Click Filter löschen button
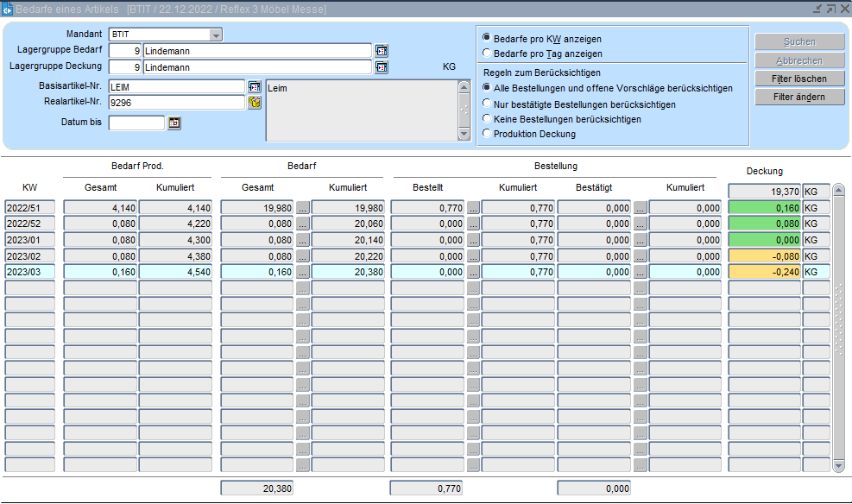Screen dimensions: 852x504 coord(798,79)
